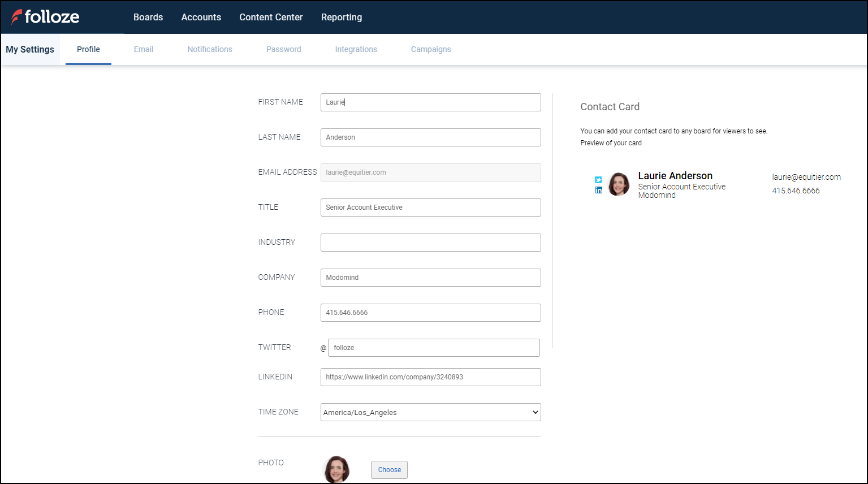Click the LinkedIn icon on the contact card

click(598, 191)
